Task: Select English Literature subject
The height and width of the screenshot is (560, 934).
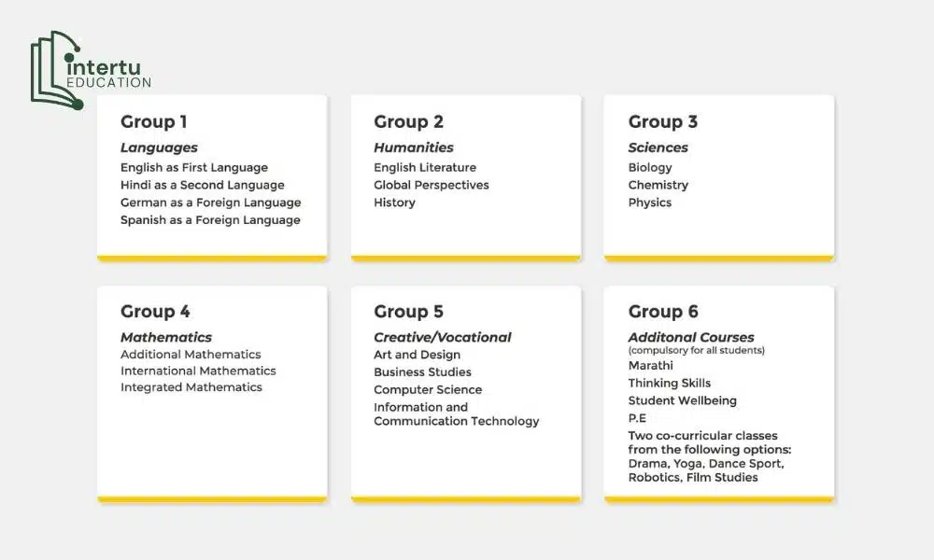Action: tap(425, 168)
